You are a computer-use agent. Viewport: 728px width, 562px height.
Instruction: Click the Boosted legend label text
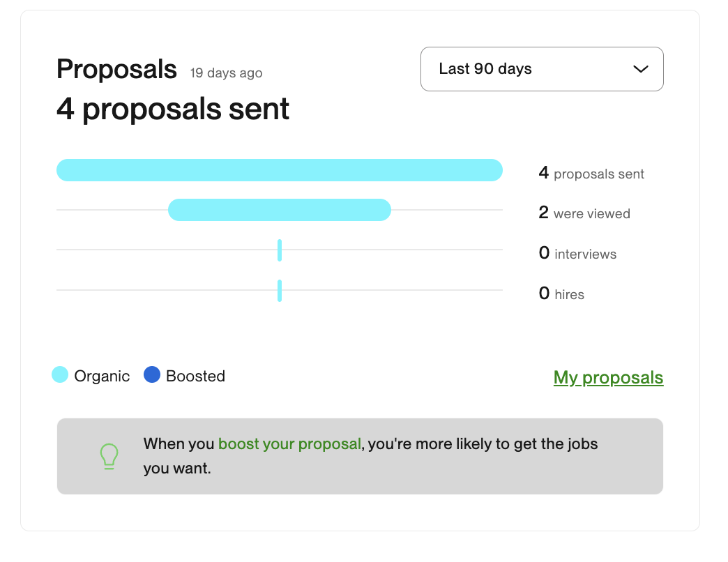(195, 375)
